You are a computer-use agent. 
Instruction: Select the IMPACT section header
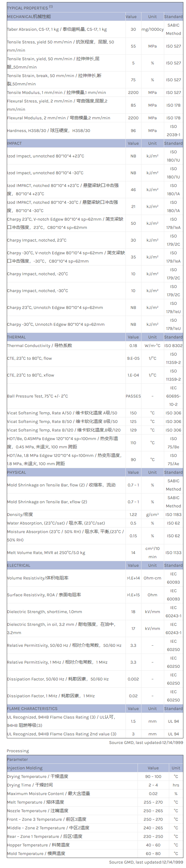coord(14,143)
